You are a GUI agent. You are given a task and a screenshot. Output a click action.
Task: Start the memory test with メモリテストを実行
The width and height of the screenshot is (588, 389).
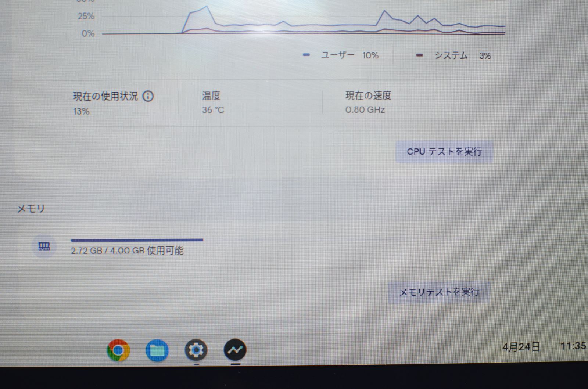click(439, 291)
